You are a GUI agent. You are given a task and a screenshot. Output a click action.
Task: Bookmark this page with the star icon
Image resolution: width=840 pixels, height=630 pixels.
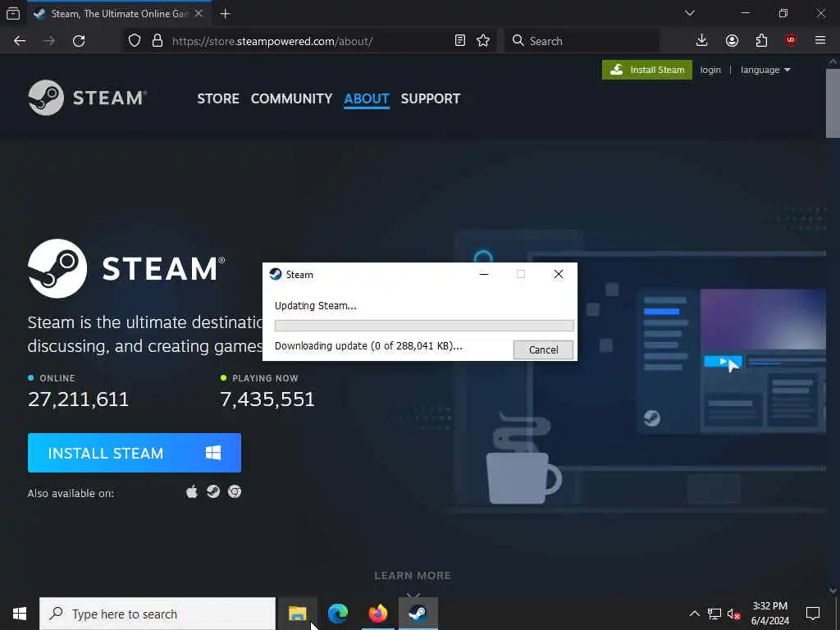tap(483, 41)
